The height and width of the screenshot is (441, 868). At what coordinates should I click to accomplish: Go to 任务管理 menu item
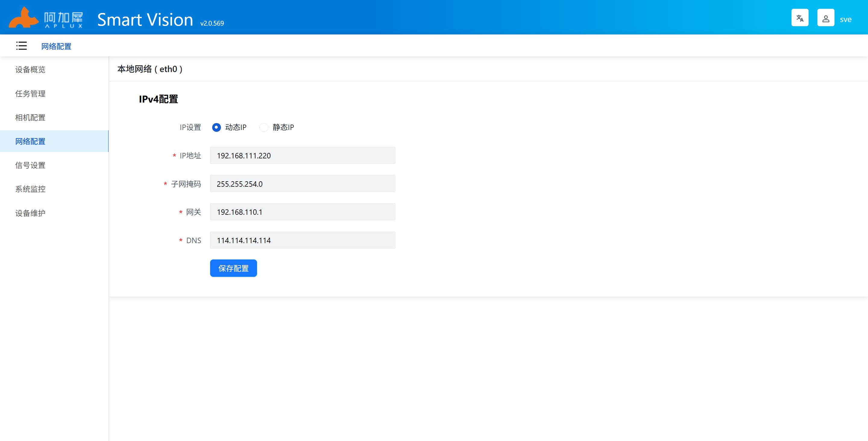[x=30, y=94]
